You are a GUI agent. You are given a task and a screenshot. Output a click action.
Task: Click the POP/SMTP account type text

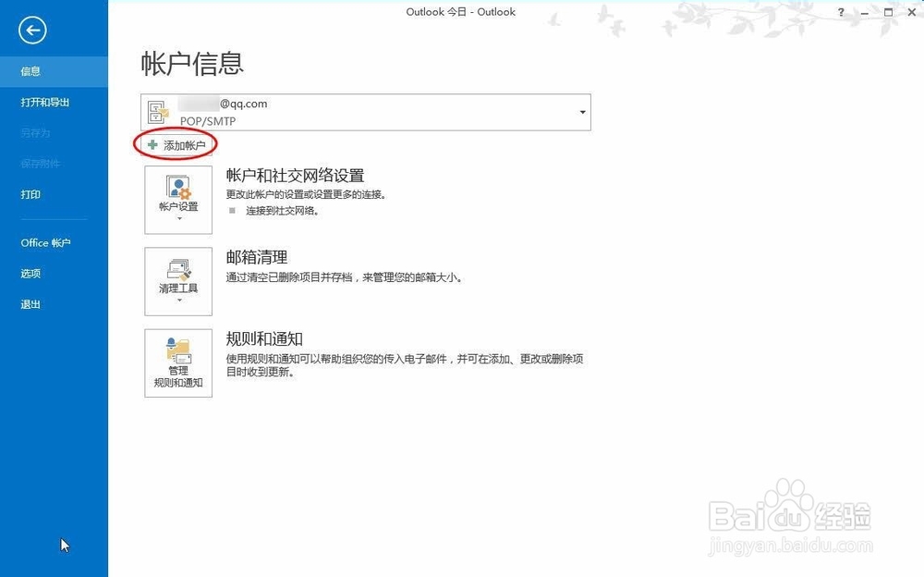tap(208, 121)
